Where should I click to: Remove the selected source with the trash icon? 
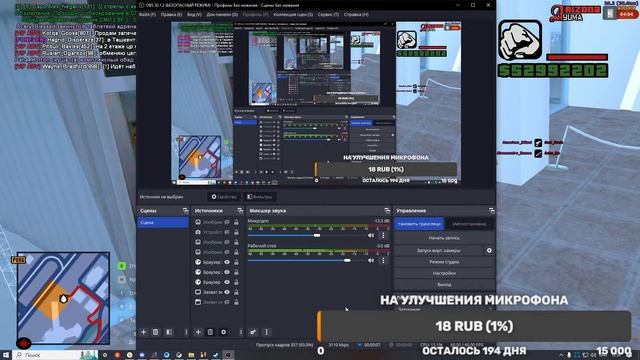click(210, 332)
